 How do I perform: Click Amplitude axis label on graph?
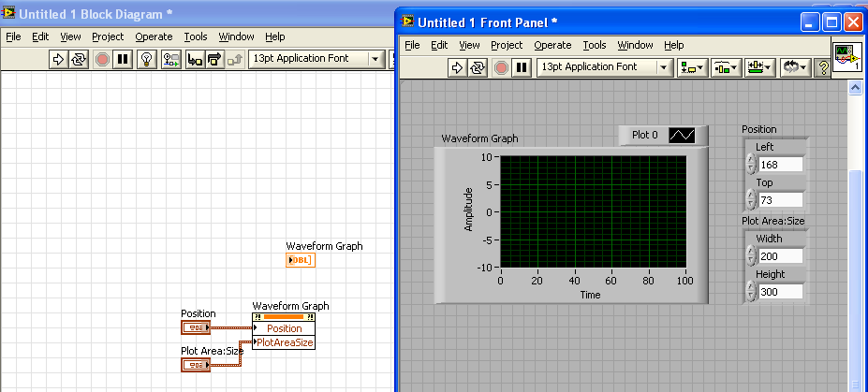[x=469, y=210]
